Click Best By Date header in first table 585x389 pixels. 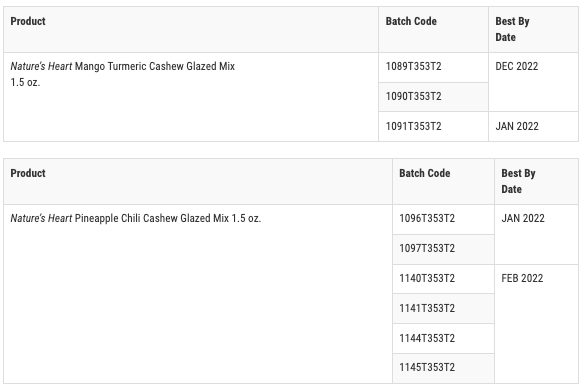(512, 29)
